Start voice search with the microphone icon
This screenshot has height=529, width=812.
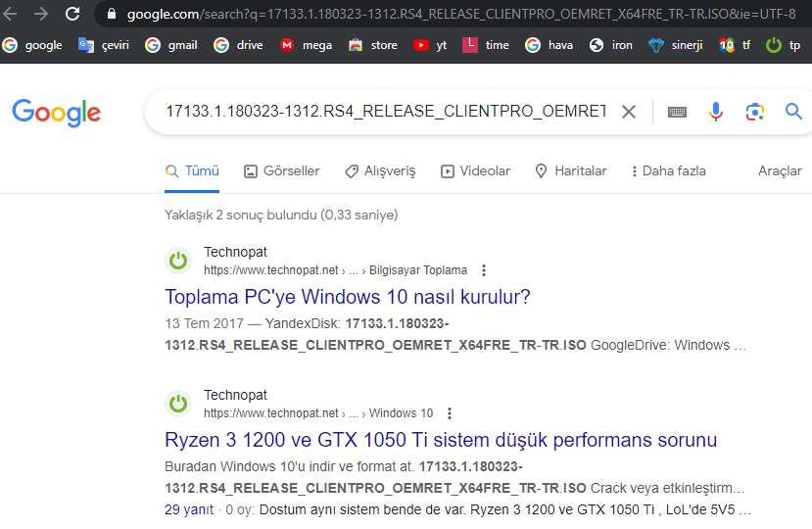point(716,112)
